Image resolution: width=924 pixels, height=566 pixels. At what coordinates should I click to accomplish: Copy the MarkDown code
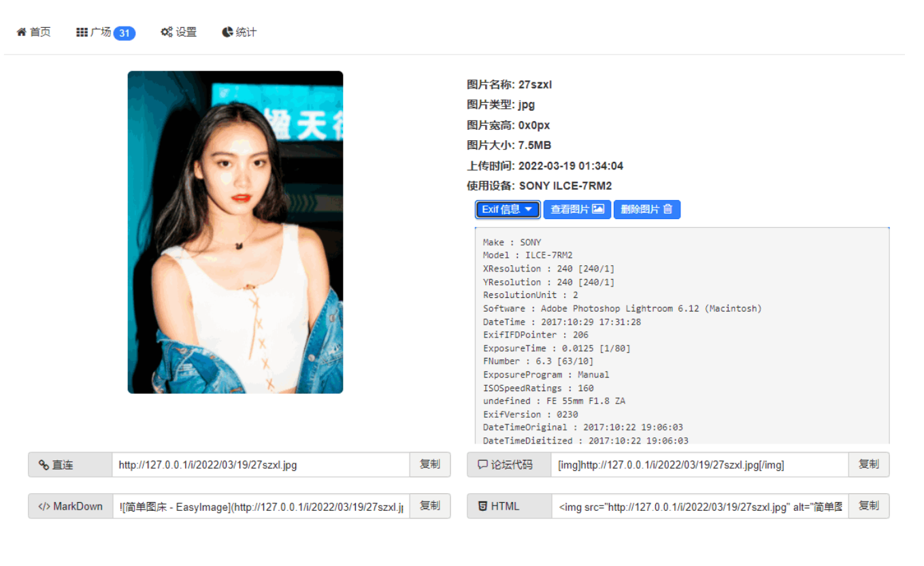(430, 506)
